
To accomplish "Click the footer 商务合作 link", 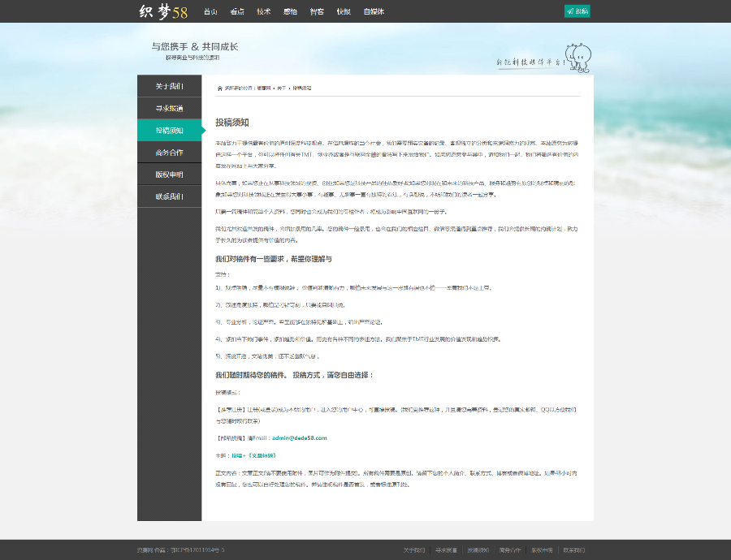I will pos(510,550).
